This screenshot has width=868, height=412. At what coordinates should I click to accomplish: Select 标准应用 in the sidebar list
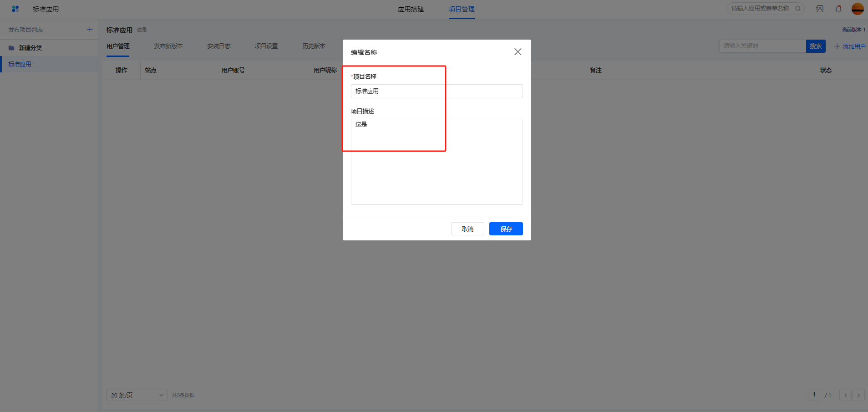(20, 64)
